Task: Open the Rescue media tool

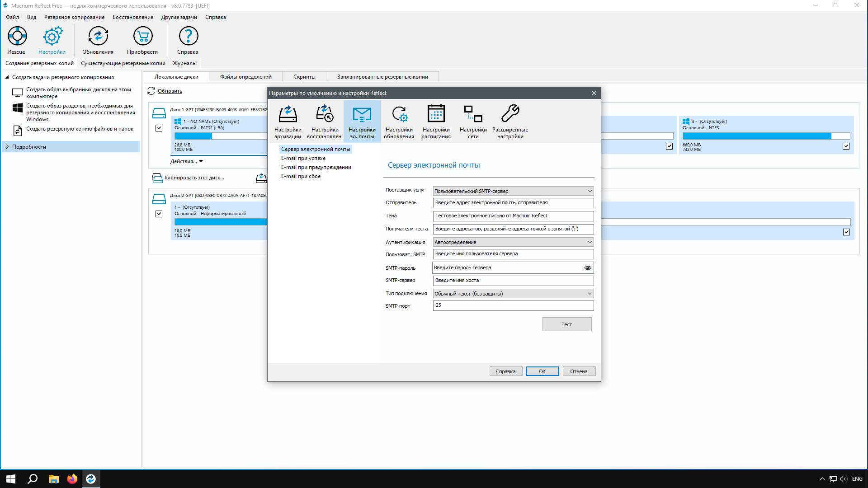Action: [x=17, y=40]
